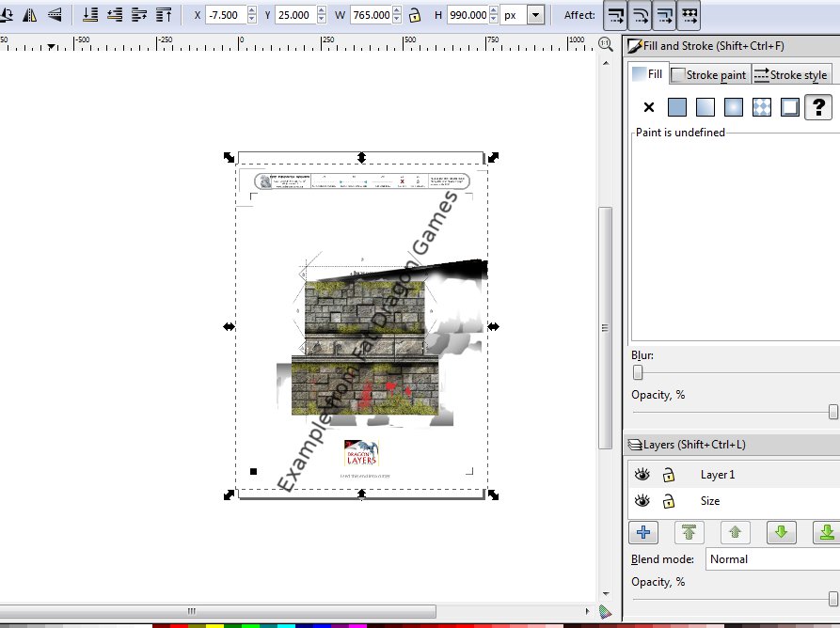Click the W width input field

(x=372, y=15)
